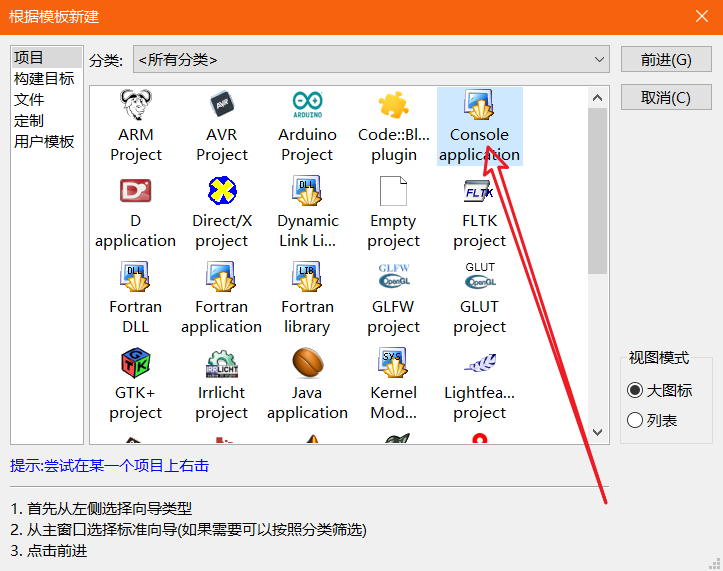The image size is (723, 571).
Task: Switch to 文件 wizard type
Action: (x=47, y=100)
